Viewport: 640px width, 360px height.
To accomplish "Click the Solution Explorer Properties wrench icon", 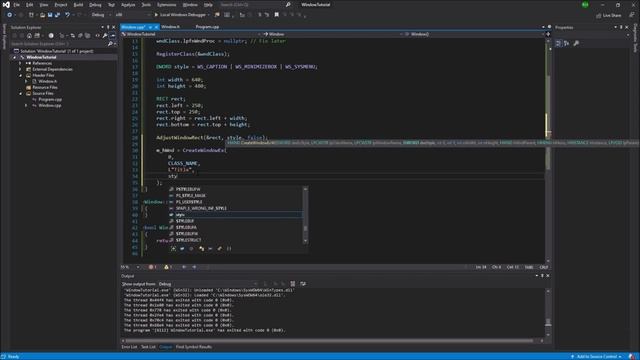I will (x=105, y=36).
